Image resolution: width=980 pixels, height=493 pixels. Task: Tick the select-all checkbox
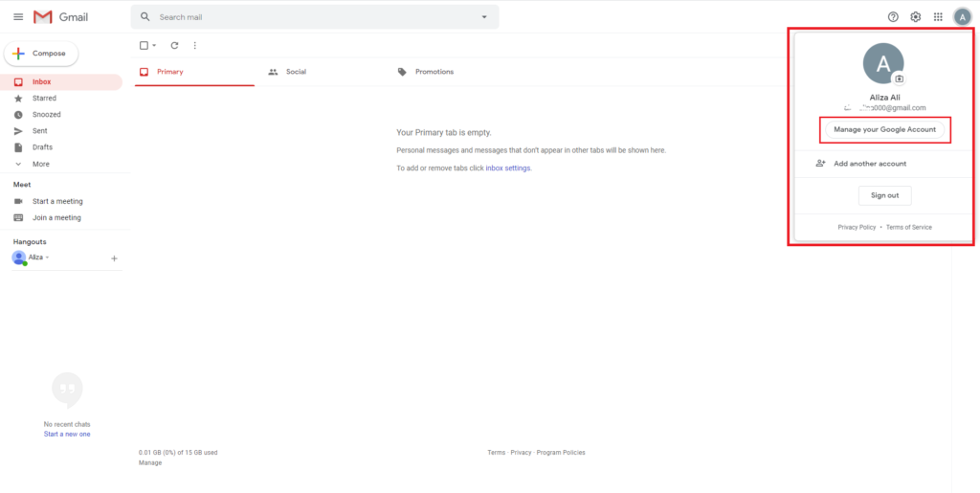click(144, 45)
